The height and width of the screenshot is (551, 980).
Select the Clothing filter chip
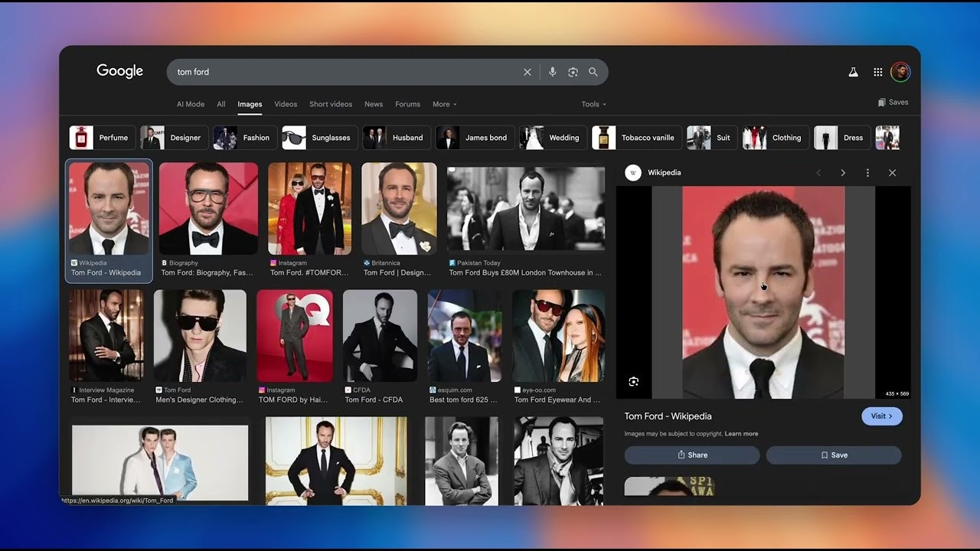pyautogui.click(x=776, y=138)
